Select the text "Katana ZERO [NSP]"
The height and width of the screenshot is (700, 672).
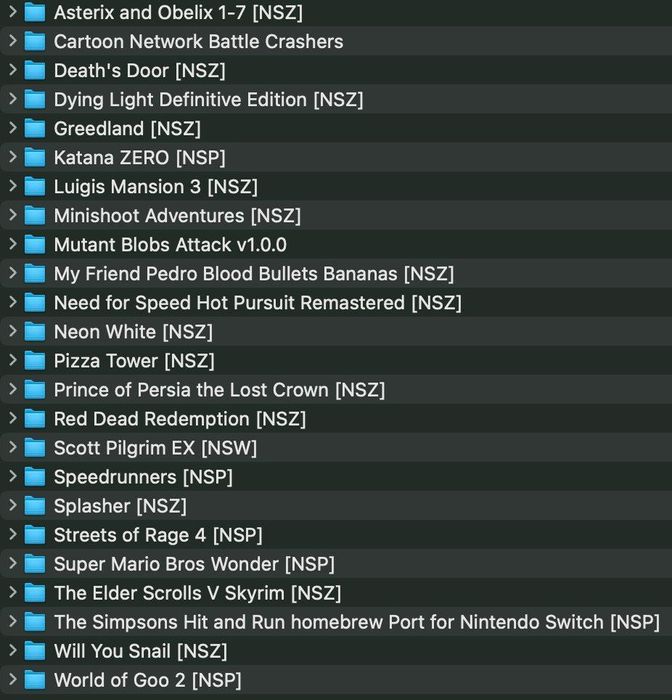[x=140, y=158]
